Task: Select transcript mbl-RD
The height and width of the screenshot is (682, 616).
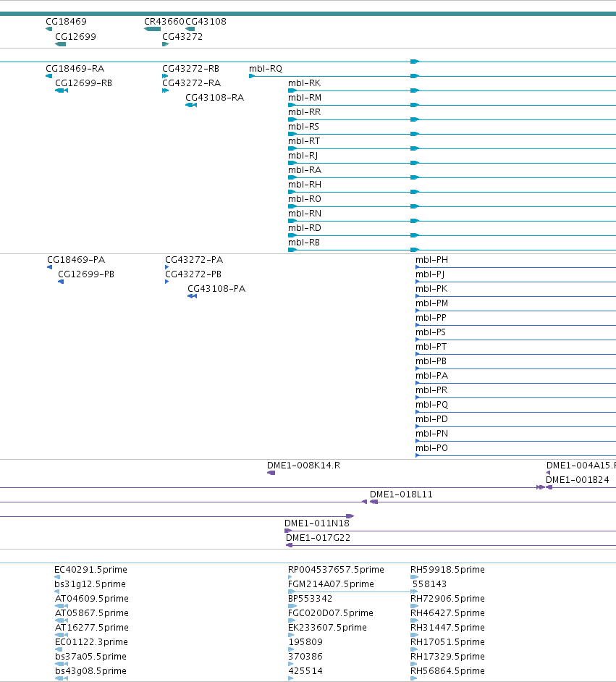Action: [305, 228]
